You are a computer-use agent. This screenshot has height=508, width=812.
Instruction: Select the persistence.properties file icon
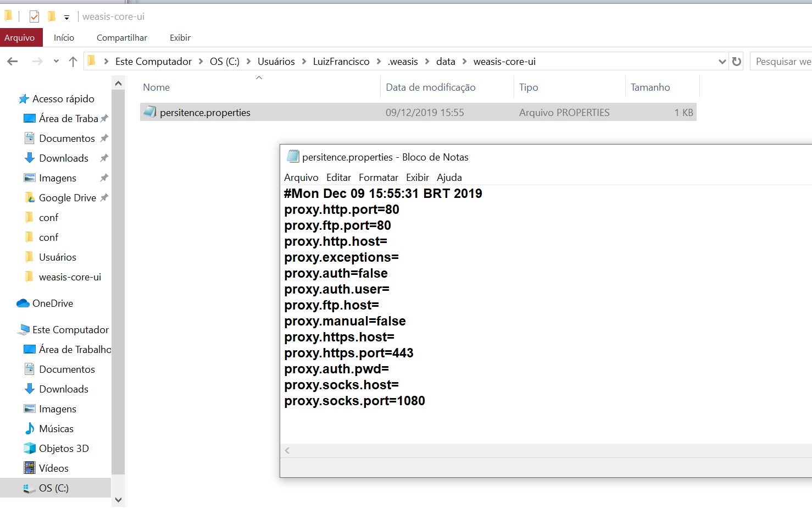pos(150,112)
